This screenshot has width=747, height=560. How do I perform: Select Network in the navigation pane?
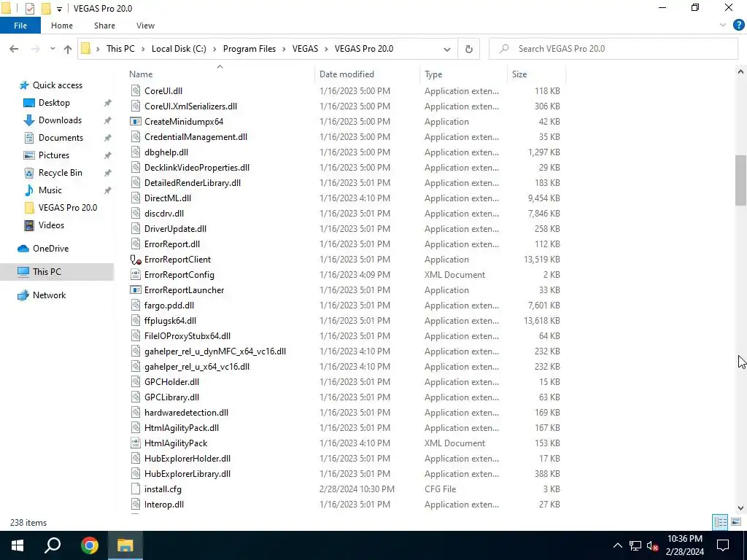[x=49, y=295]
